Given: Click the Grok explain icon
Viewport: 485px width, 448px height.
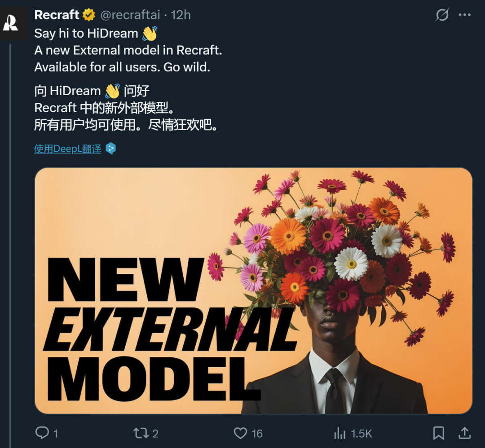Looking at the screenshot, I should tap(442, 15).
